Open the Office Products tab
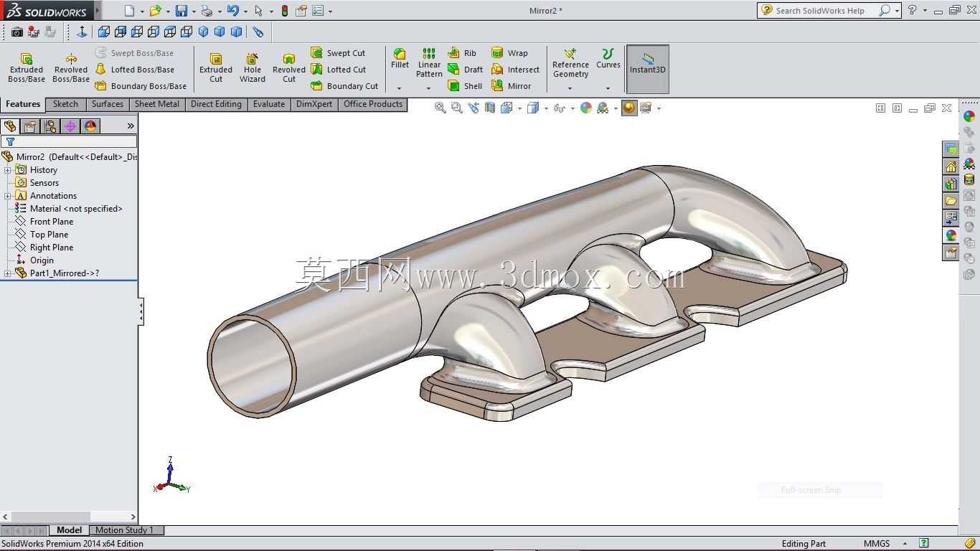 pos(373,104)
